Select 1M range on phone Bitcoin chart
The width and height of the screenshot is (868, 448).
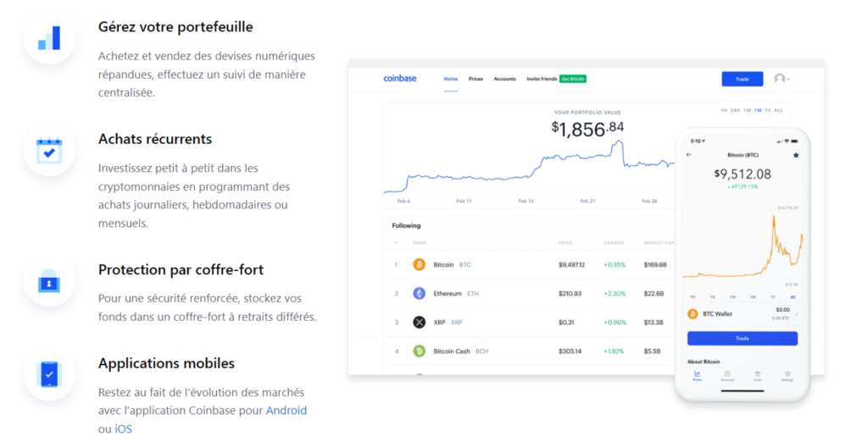click(x=753, y=297)
